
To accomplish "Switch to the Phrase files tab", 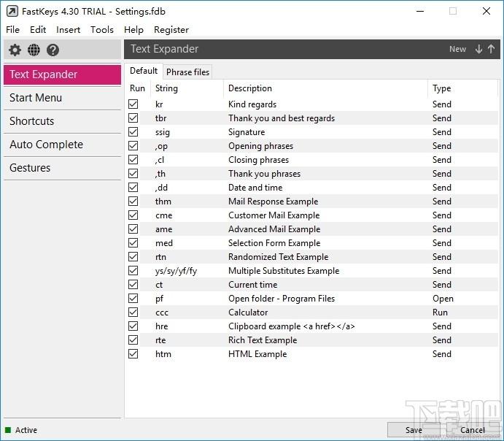I will pos(187,72).
